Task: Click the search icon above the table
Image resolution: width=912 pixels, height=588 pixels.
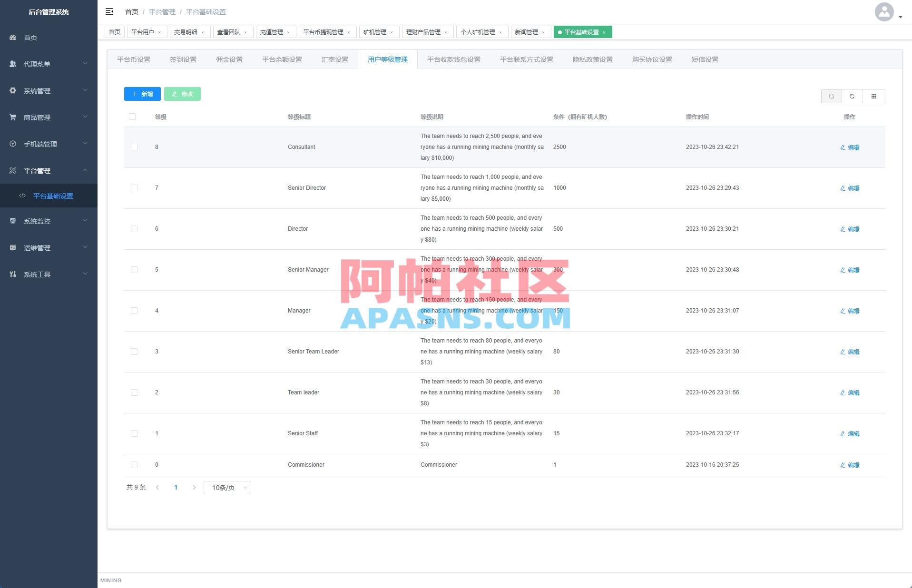Action: (831, 96)
